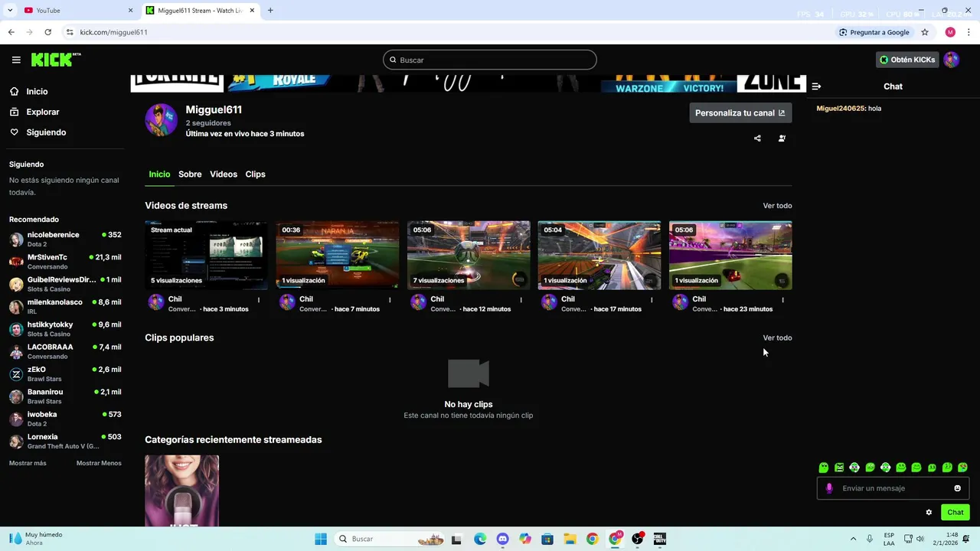
Task: Open Discord from the taskbar
Action: click(x=502, y=539)
